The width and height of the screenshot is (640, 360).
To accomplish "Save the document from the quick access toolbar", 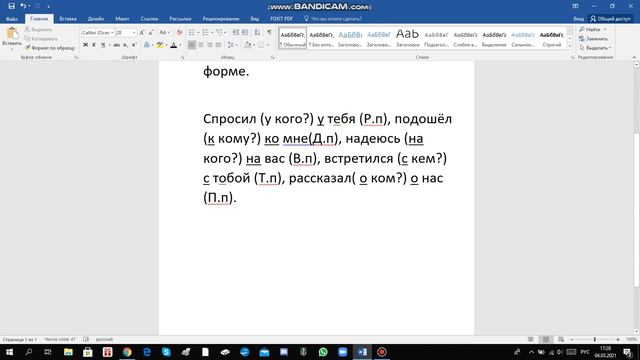I will tap(11, 6).
